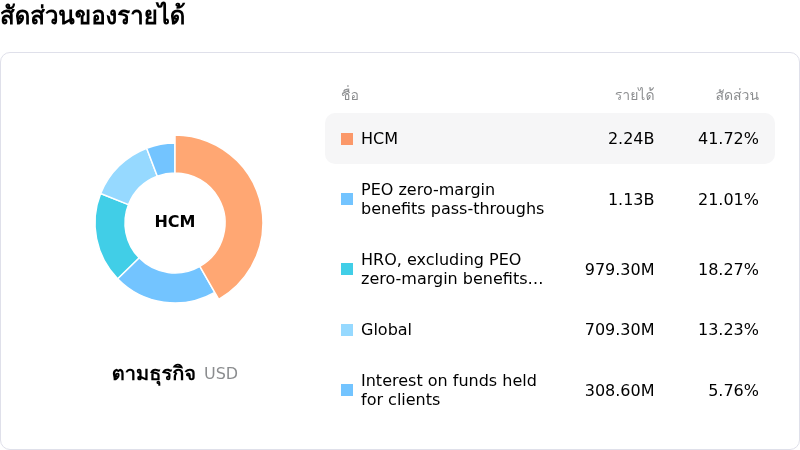Click the HRO, excluding PEO row label
The image size is (800, 450).
452,269
